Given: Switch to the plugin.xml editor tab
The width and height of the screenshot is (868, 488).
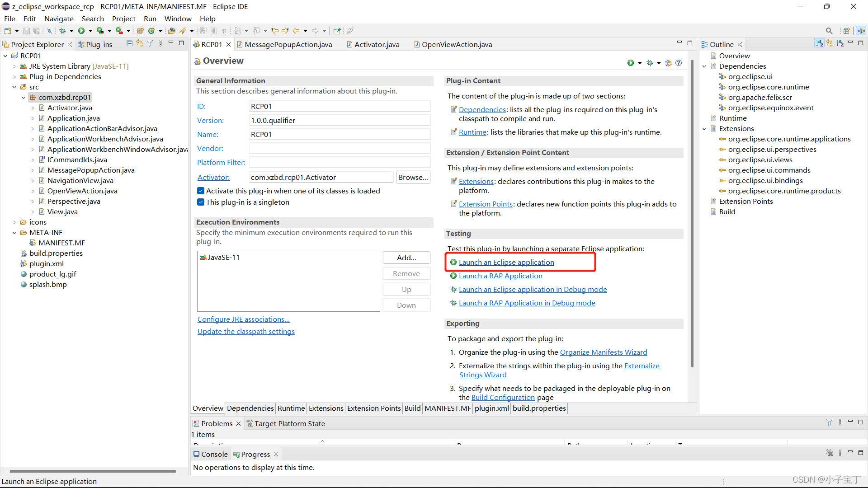Looking at the screenshot, I should (x=491, y=408).
